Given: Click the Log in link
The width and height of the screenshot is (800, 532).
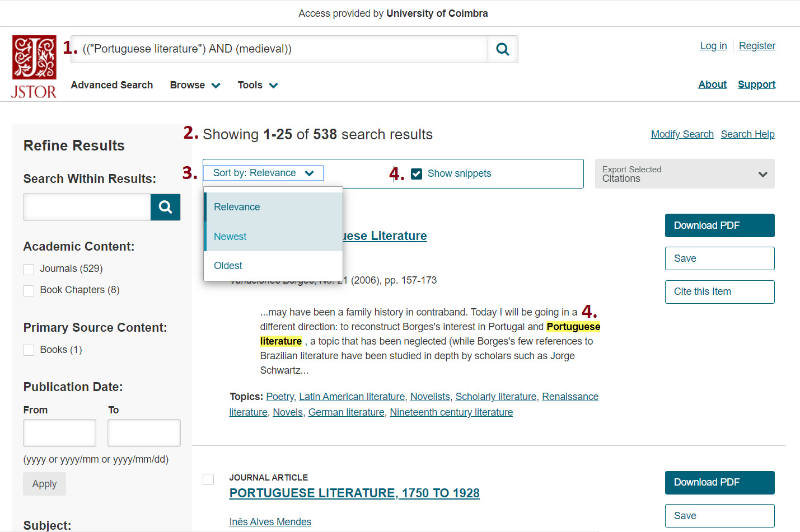Looking at the screenshot, I should (713, 46).
